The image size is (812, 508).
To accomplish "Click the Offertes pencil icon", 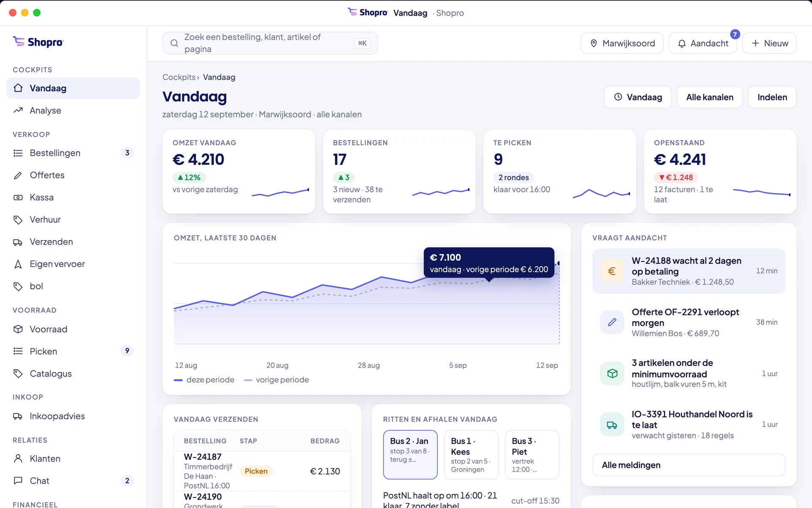I will point(18,175).
